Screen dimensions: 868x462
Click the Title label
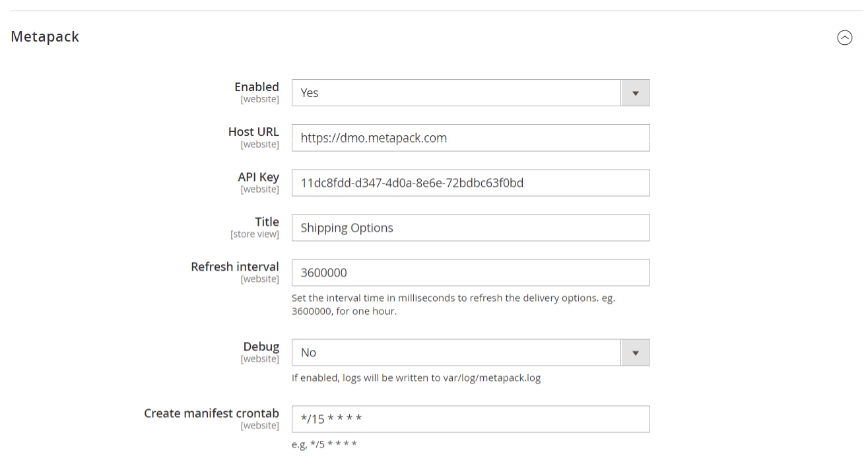point(267,222)
